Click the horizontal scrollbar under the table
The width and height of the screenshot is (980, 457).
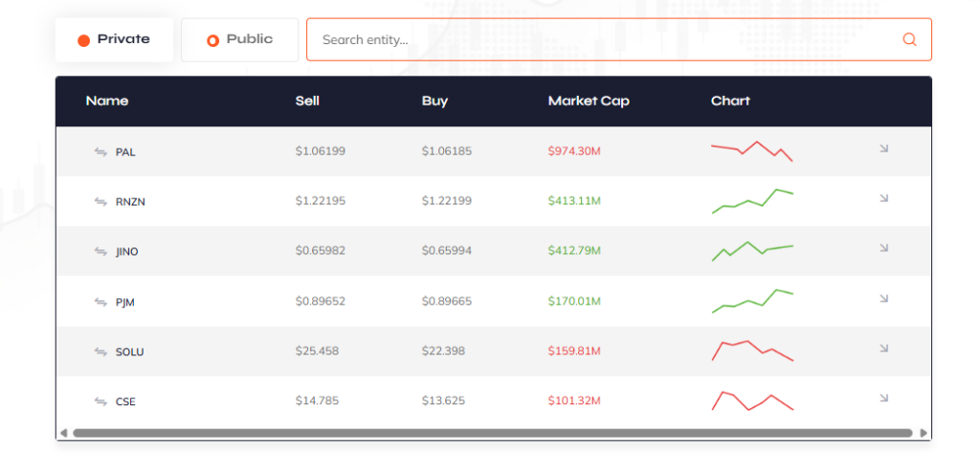tap(492, 433)
